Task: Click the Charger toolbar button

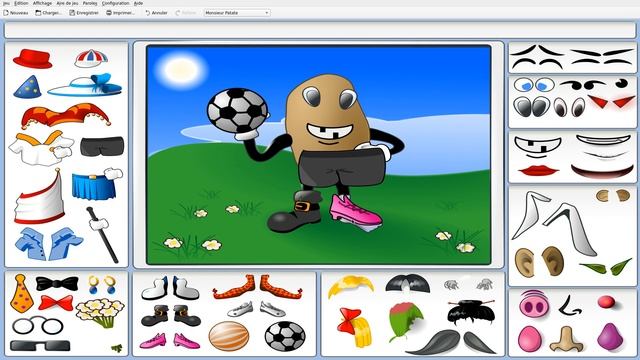Action: (x=48, y=13)
